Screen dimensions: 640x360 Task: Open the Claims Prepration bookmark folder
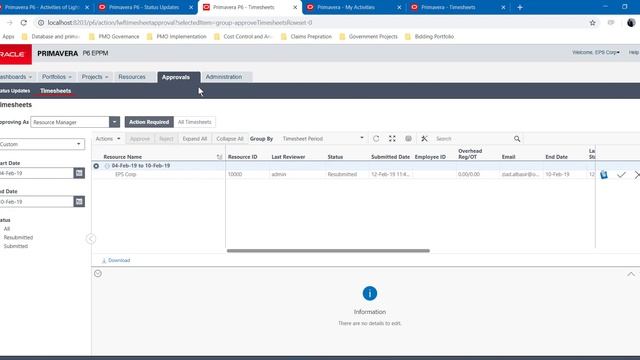[x=306, y=37]
